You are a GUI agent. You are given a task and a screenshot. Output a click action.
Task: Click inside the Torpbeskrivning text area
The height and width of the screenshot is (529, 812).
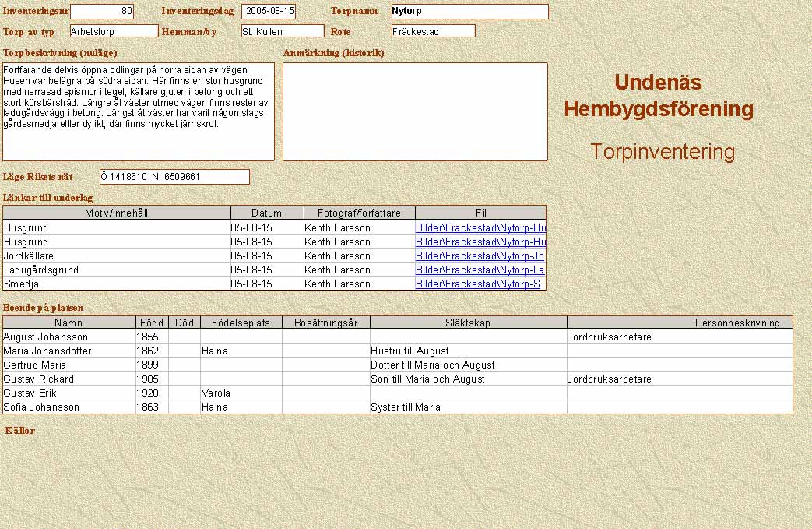point(139,111)
